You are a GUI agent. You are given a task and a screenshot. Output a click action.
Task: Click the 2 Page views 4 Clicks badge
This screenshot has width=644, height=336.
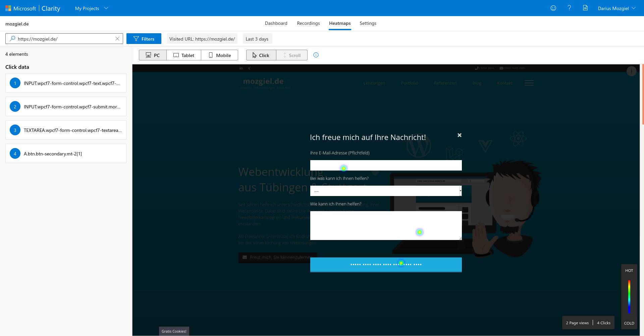tap(588, 323)
